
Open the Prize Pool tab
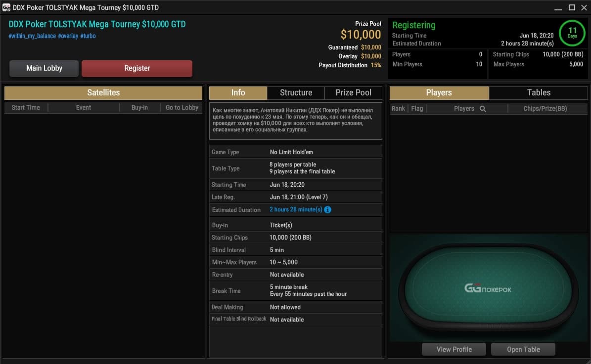[x=353, y=92]
